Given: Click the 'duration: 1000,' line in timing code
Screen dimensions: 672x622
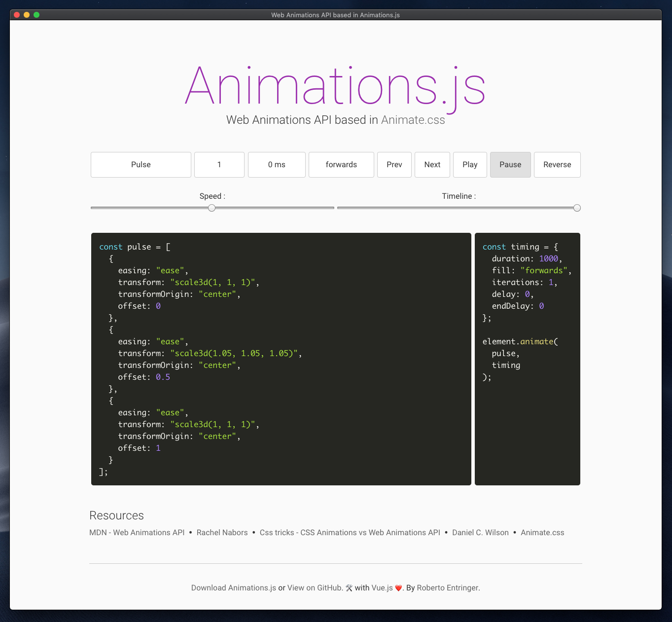Looking at the screenshot, I should 527,259.
